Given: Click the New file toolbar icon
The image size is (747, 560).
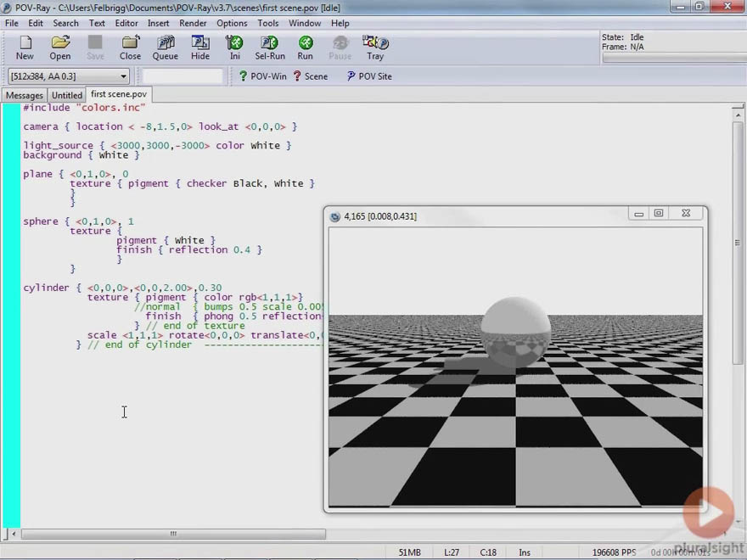Looking at the screenshot, I should [x=25, y=48].
